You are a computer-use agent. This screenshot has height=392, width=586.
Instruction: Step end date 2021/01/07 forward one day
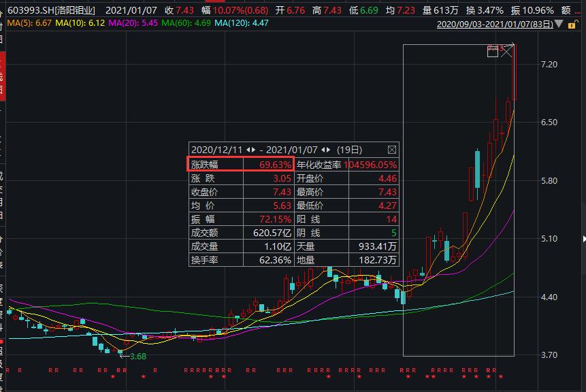point(329,150)
